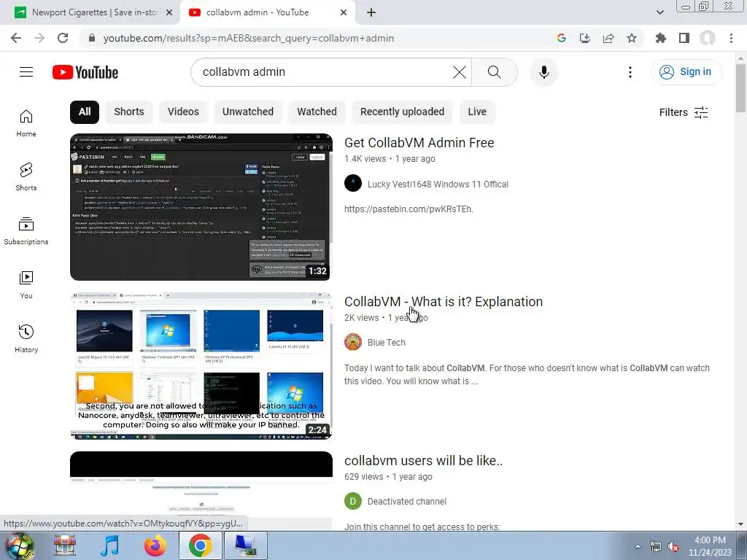747x560 pixels.
Task: Click Chrome icon in the taskbar
Action: pyautogui.click(x=200, y=545)
